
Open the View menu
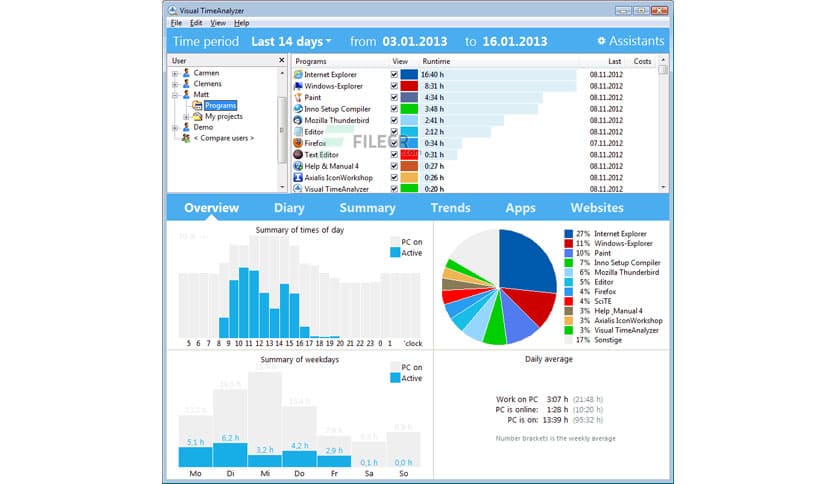[218, 23]
